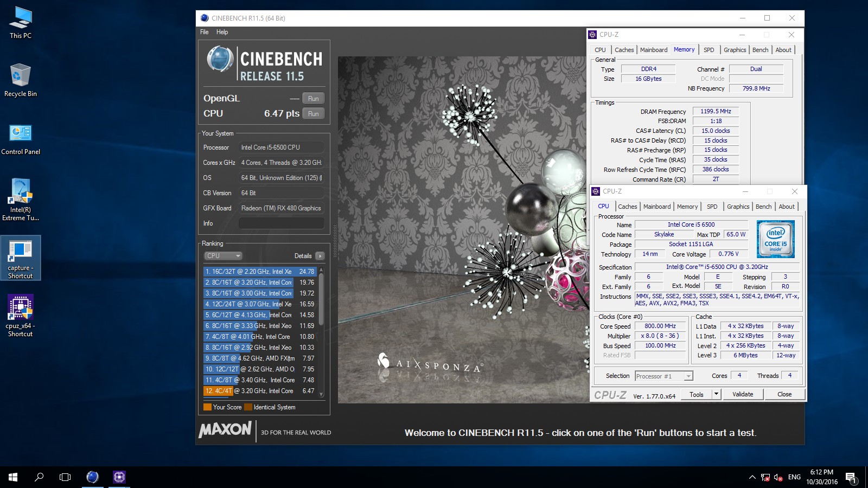Viewport: 868px width, 488px height.
Task: Open the taskbar clock showing 6:12 PM
Action: [822, 477]
